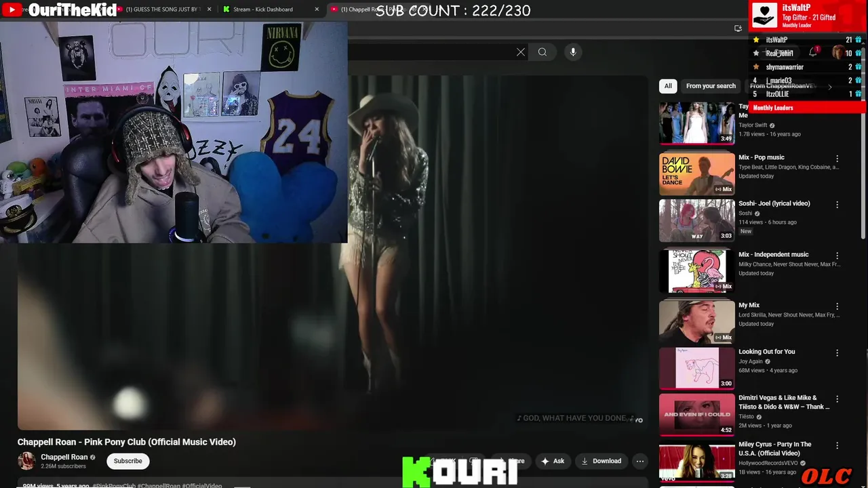Select the From ChappellRoanVEVO chip
Image resolution: width=868 pixels, height=488 pixels.
click(x=783, y=86)
